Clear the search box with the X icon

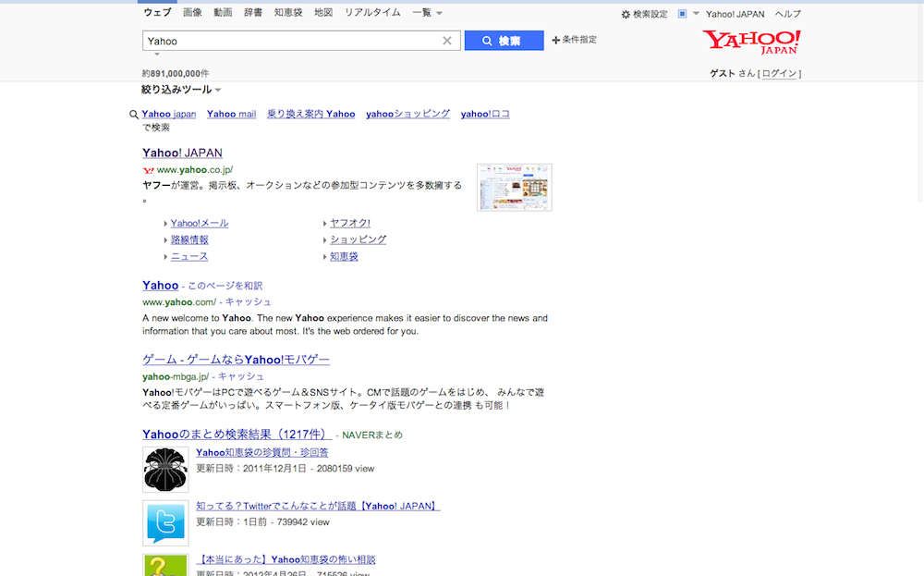[447, 41]
